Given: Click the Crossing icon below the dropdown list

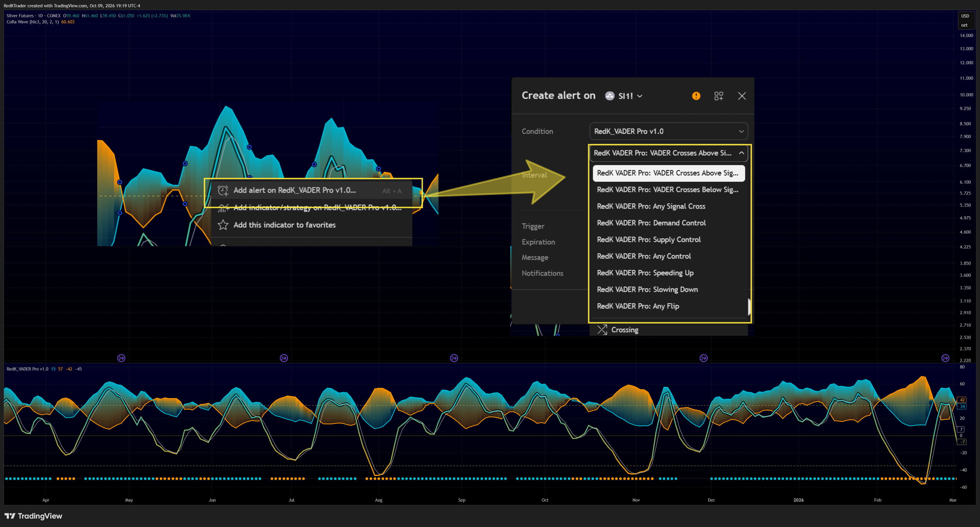Looking at the screenshot, I should pyautogui.click(x=602, y=330).
